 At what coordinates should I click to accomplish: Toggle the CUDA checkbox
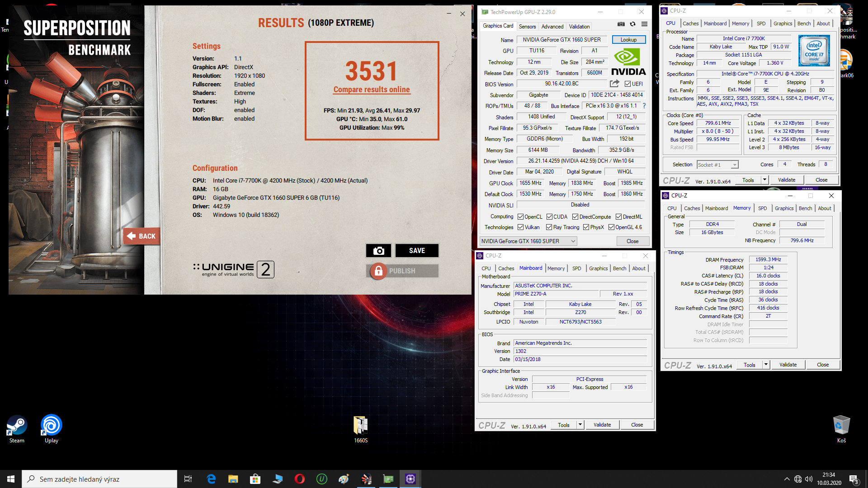coord(549,217)
